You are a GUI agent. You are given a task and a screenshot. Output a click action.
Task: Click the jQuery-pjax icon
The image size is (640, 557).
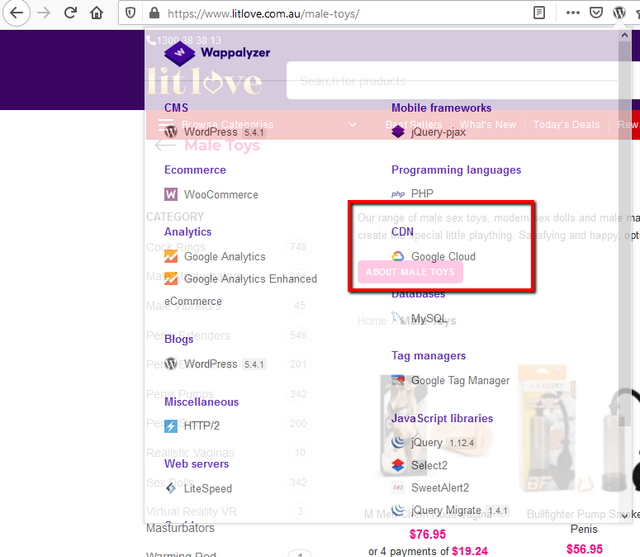[398, 132]
